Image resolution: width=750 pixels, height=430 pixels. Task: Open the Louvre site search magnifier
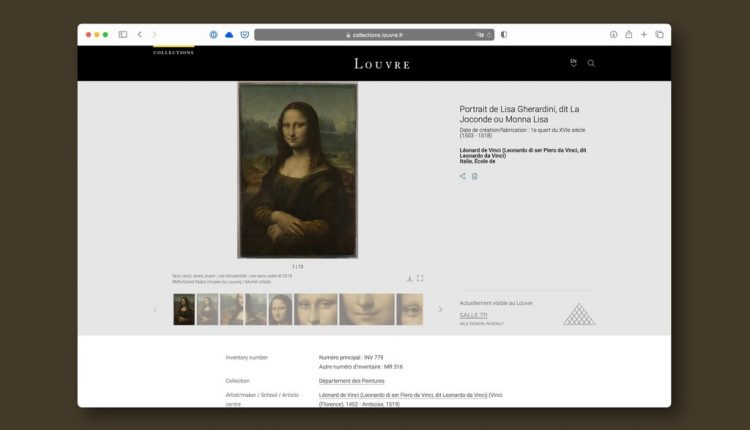[x=591, y=63]
